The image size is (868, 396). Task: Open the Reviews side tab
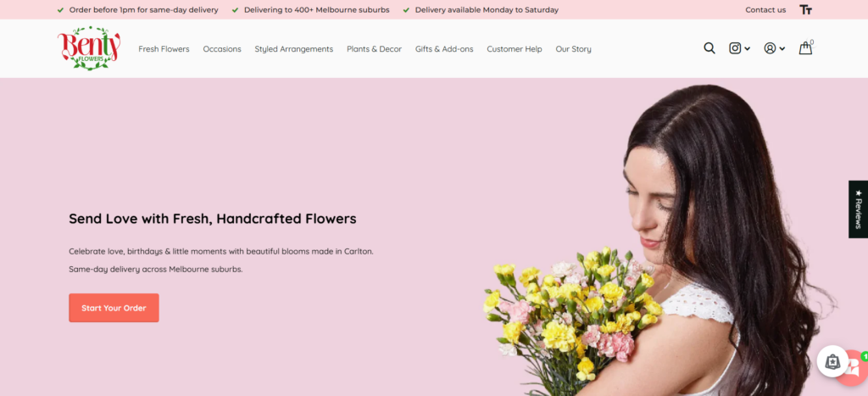[x=858, y=209]
